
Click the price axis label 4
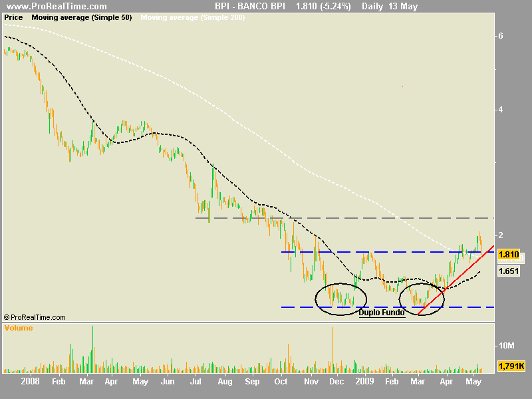pyautogui.click(x=501, y=110)
